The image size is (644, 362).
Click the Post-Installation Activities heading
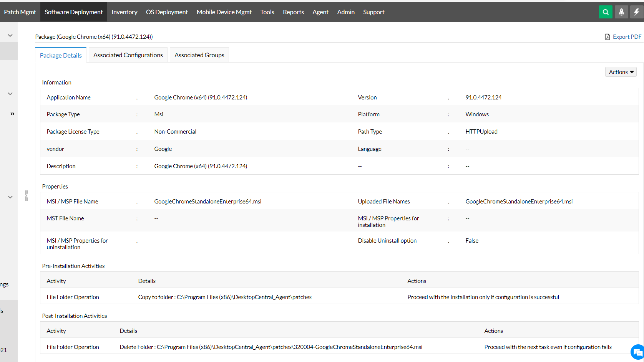[75, 316]
